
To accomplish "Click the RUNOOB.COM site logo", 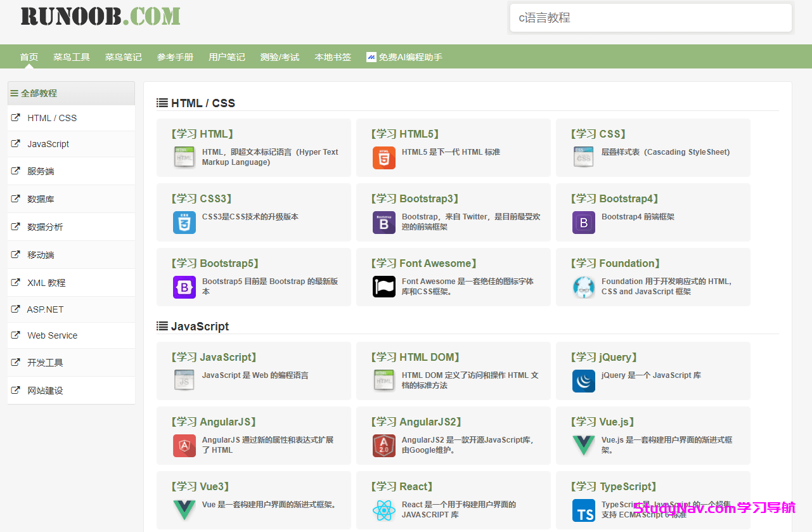I will (100, 16).
